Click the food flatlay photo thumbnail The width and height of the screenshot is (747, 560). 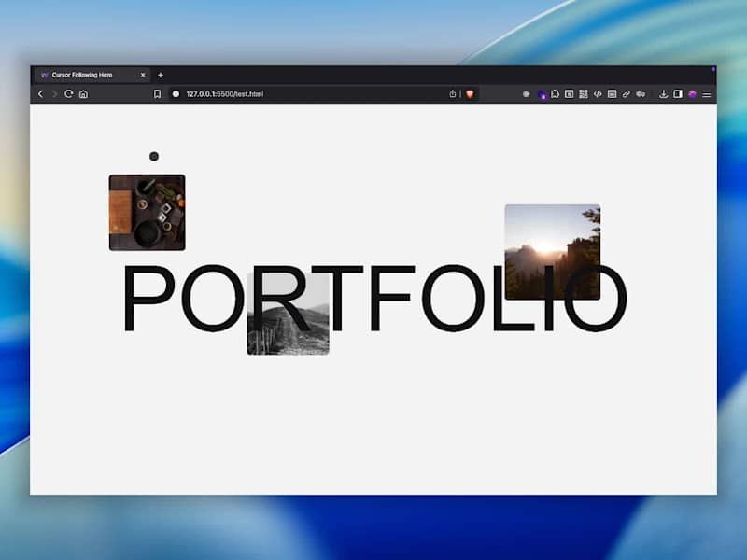(x=148, y=213)
